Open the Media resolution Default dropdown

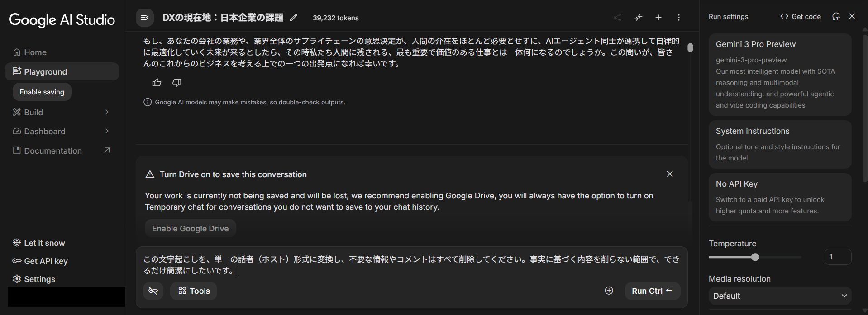click(780, 296)
